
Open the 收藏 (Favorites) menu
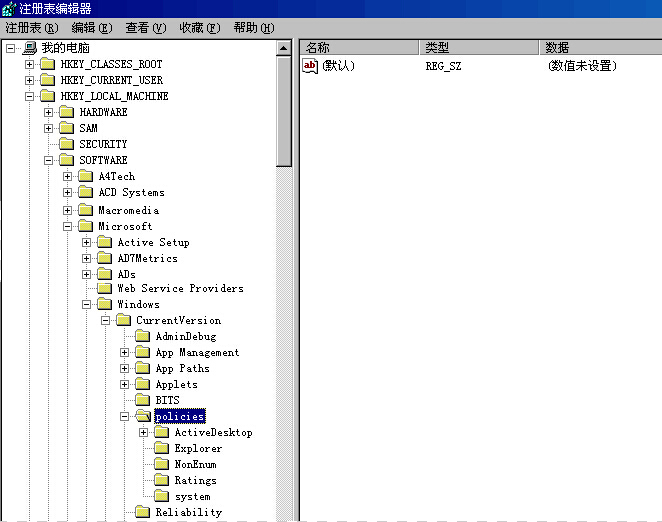[199, 28]
